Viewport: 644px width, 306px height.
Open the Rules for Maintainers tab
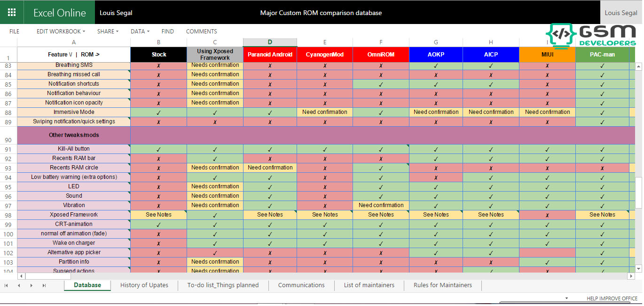tap(443, 285)
